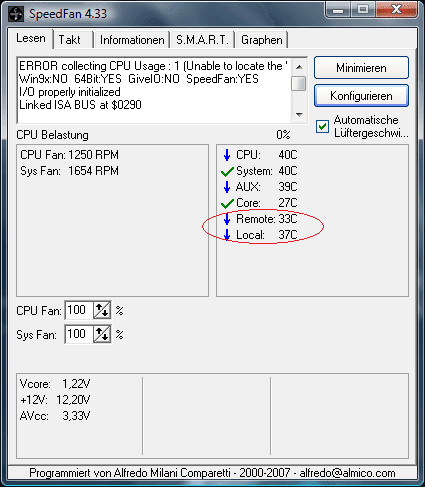This screenshot has height=487, width=425.
Task: Click the 'Vcore: 1,22V' voltage reading
Action: click(55, 384)
